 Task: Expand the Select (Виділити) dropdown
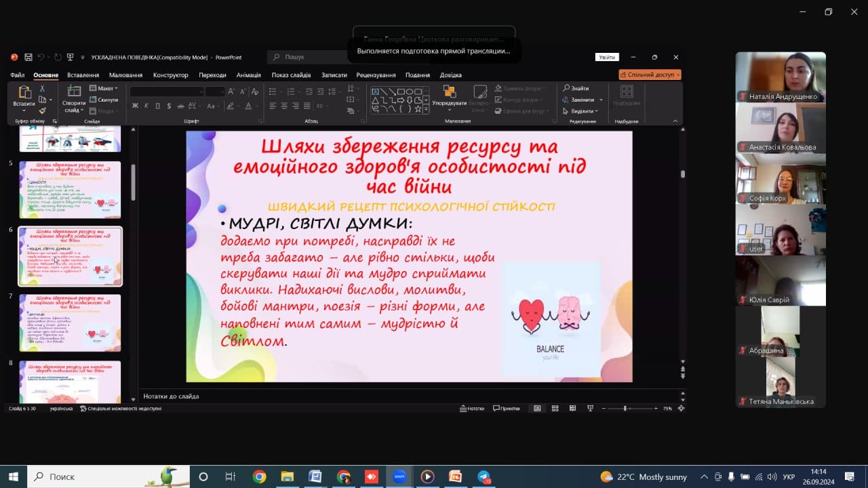pyautogui.click(x=597, y=111)
